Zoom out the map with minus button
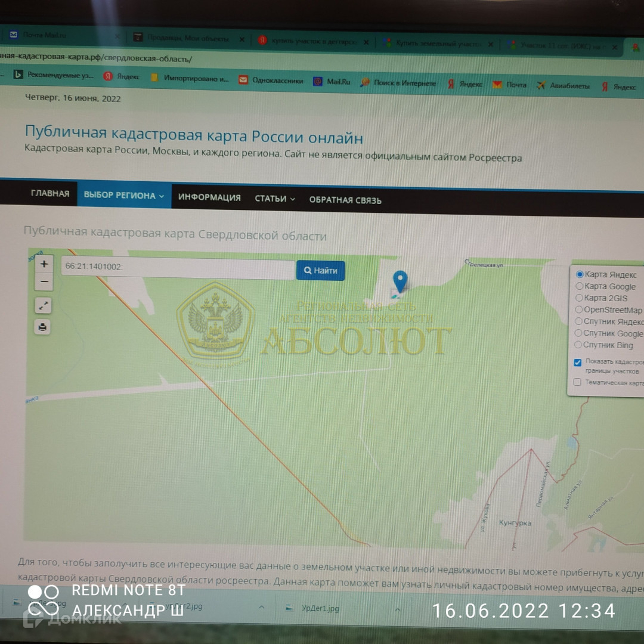This screenshot has width=644, height=644. 44,282
